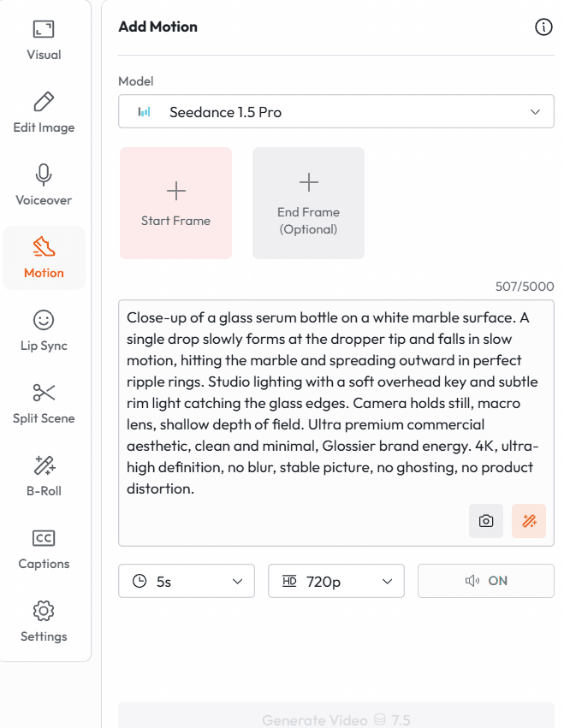564x728 pixels.
Task: Open the Visual panel in sidebar
Action: click(44, 40)
